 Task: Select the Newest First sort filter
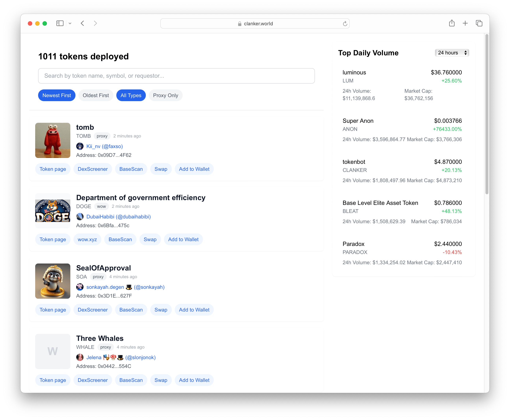point(57,95)
